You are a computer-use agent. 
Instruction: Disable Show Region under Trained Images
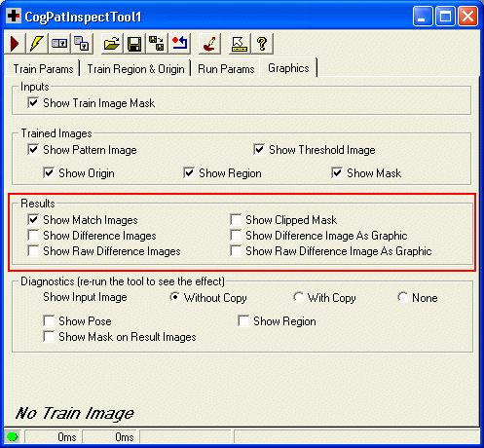point(189,173)
